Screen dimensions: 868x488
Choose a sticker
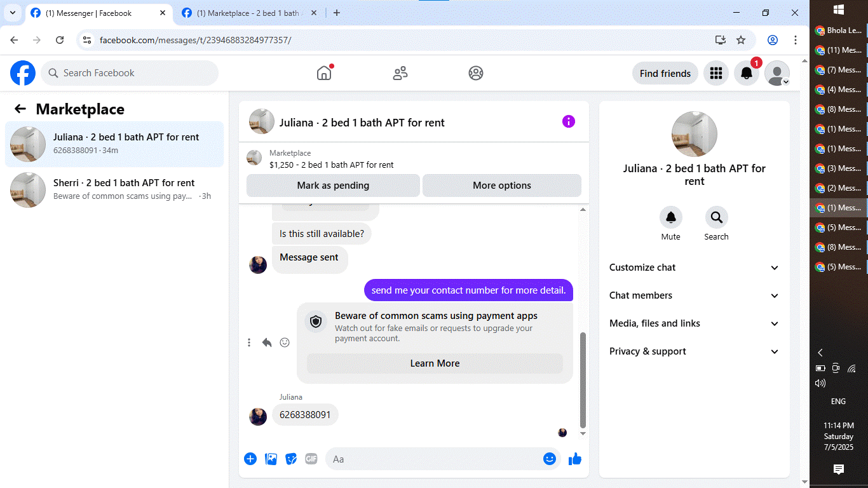pos(291,459)
